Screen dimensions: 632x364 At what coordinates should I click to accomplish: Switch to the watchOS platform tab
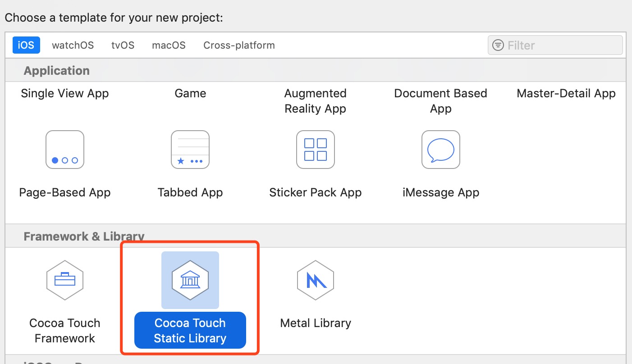(x=73, y=45)
